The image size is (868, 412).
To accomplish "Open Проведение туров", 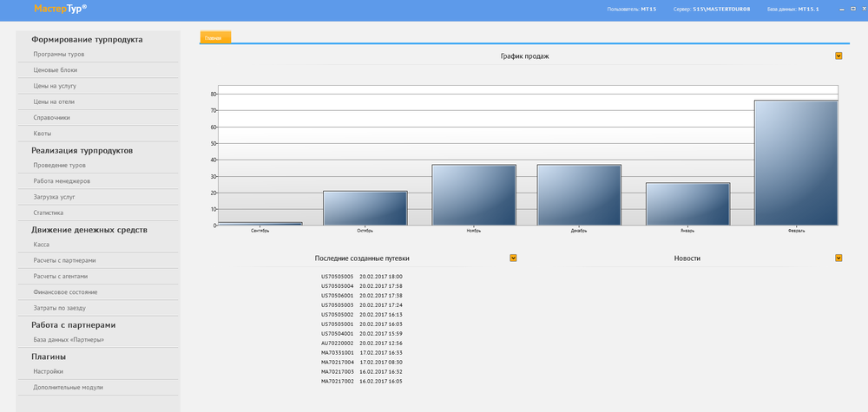I will tap(60, 165).
